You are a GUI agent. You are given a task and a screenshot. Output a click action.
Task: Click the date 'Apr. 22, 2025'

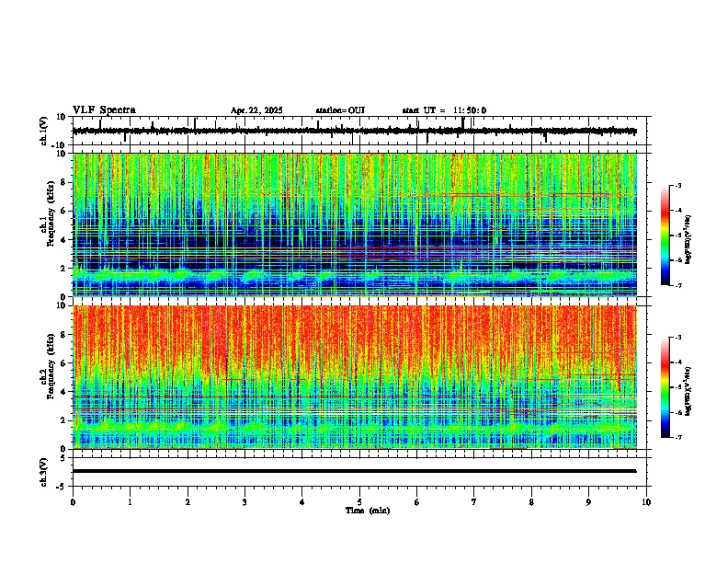256,110
